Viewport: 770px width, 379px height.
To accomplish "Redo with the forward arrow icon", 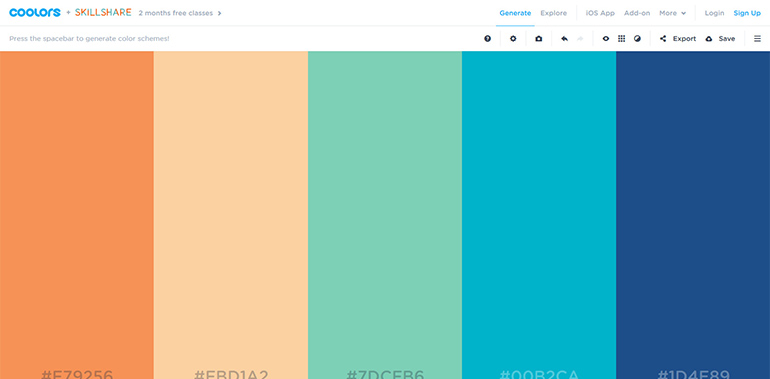I will point(580,38).
